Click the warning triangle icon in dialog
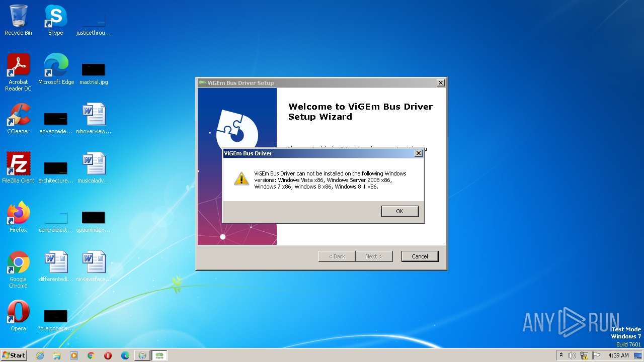 coord(242,178)
